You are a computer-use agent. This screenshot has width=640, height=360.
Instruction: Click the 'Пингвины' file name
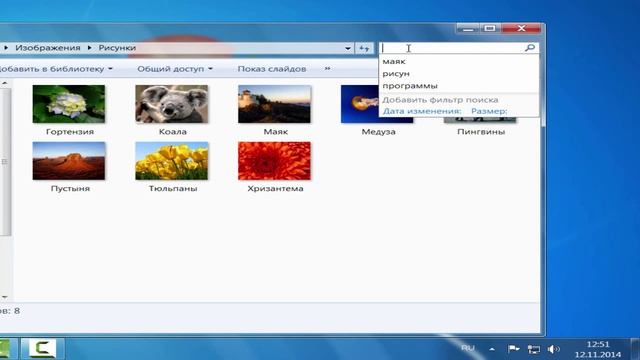(481, 132)
